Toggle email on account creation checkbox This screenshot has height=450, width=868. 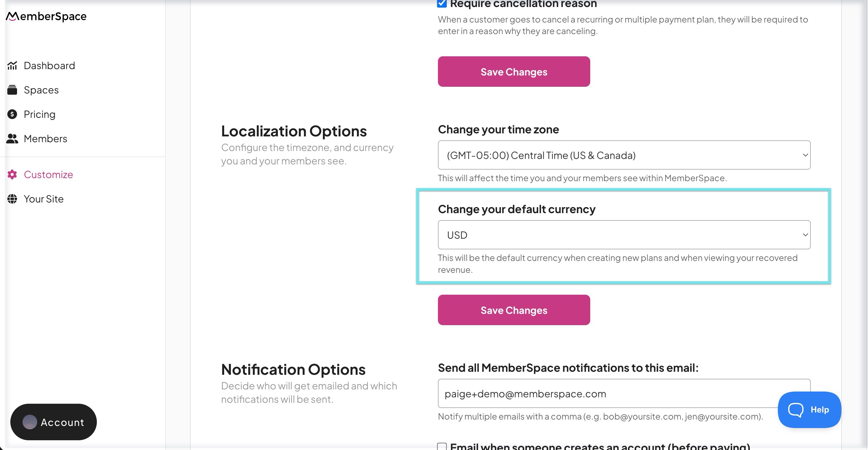click(442, 447)
